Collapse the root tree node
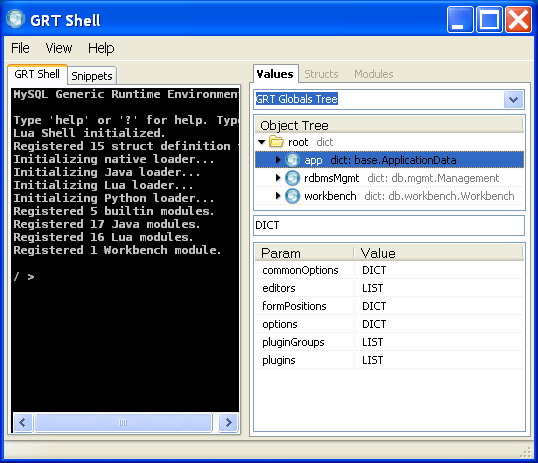 [262, 142]
